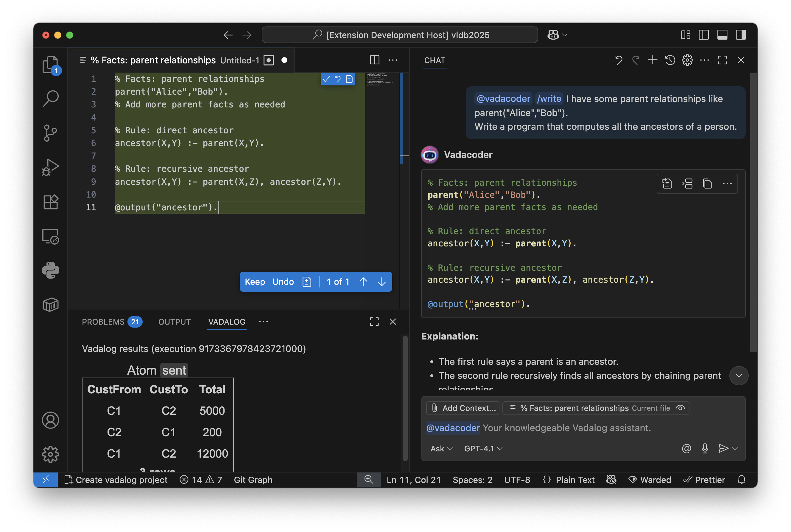Click the title bar search box
This screenshot has width=791, height=532.
pos(400,35)
